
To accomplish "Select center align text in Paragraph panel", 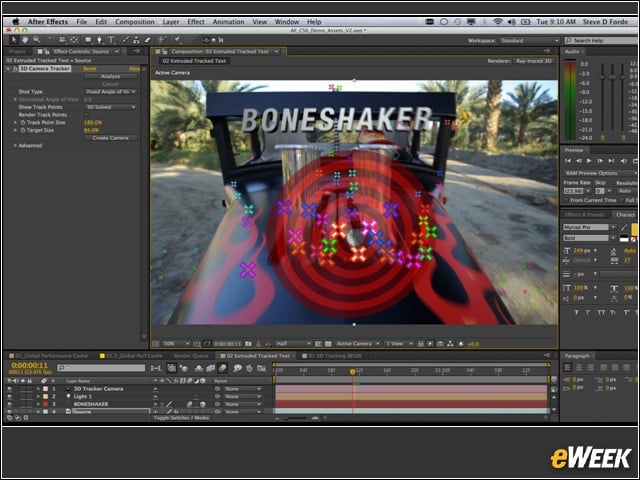I will coord(579,368).
